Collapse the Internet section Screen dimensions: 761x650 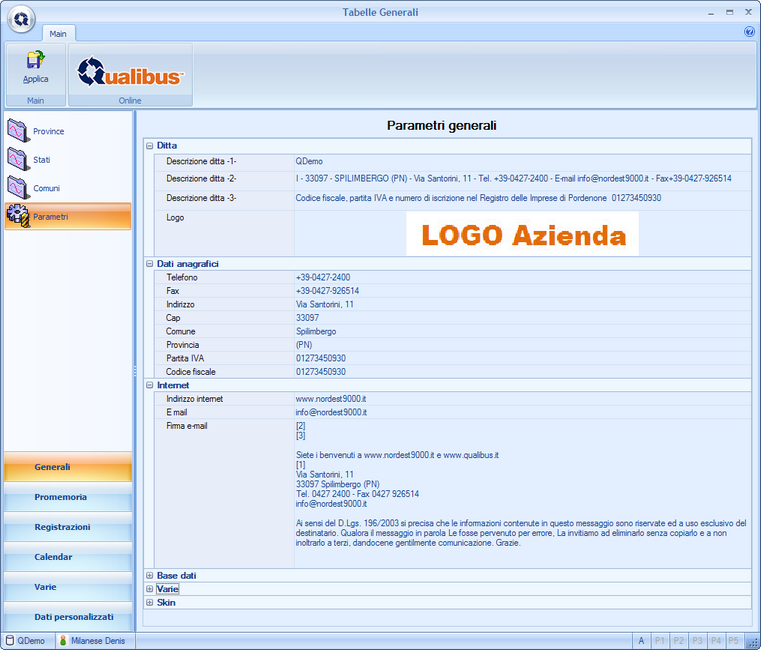coord(150,385)
